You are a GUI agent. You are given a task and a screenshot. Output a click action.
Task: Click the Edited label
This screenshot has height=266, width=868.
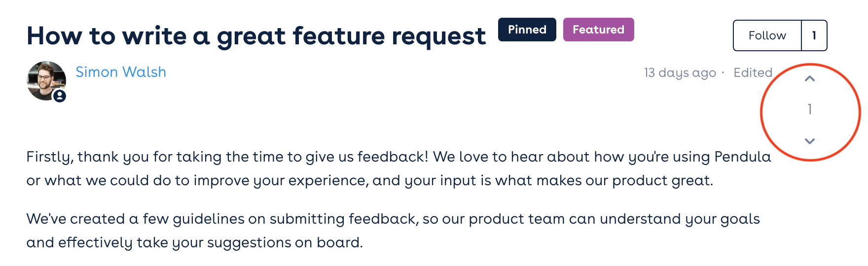(753, 72)
